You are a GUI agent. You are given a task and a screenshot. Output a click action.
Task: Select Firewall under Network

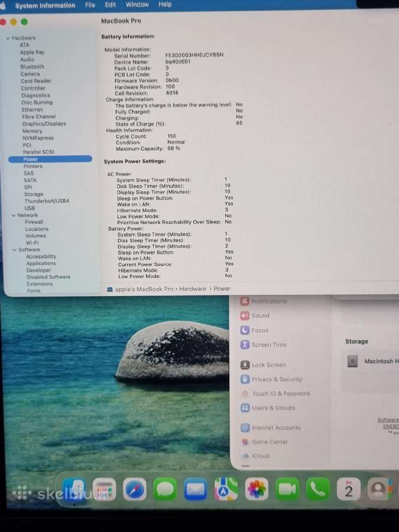(x=34, y=222)
